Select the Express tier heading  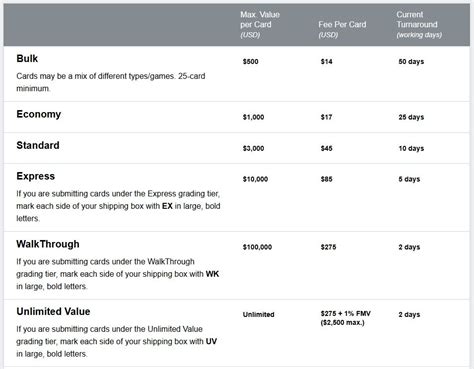tap(36, 176)
